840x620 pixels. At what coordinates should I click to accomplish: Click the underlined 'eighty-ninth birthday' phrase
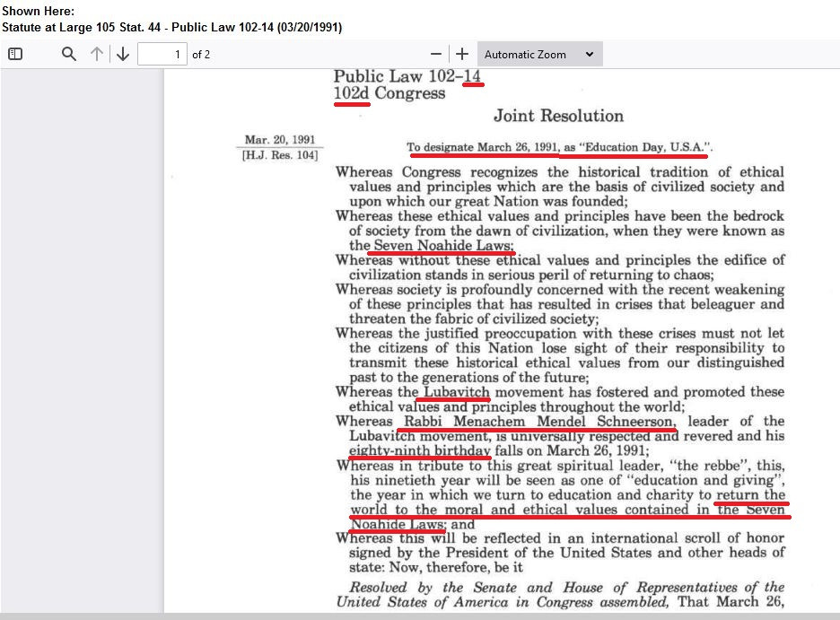click(x=420, y=450)
